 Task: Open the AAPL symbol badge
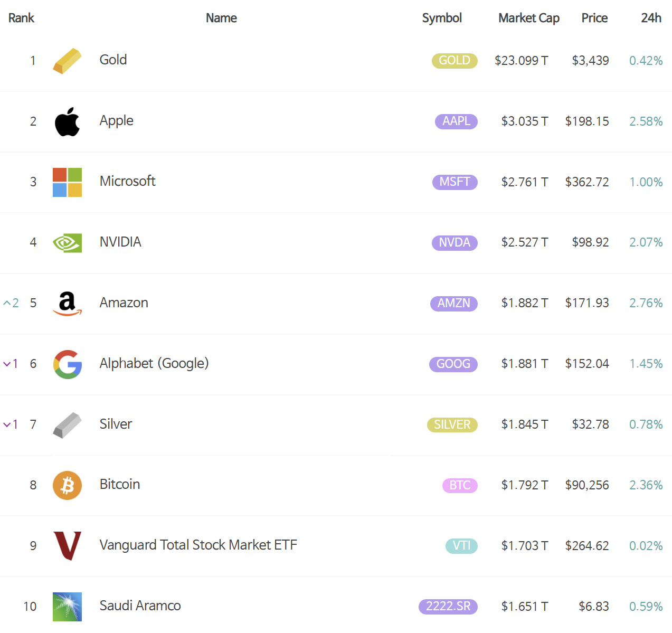click(456, 121)
